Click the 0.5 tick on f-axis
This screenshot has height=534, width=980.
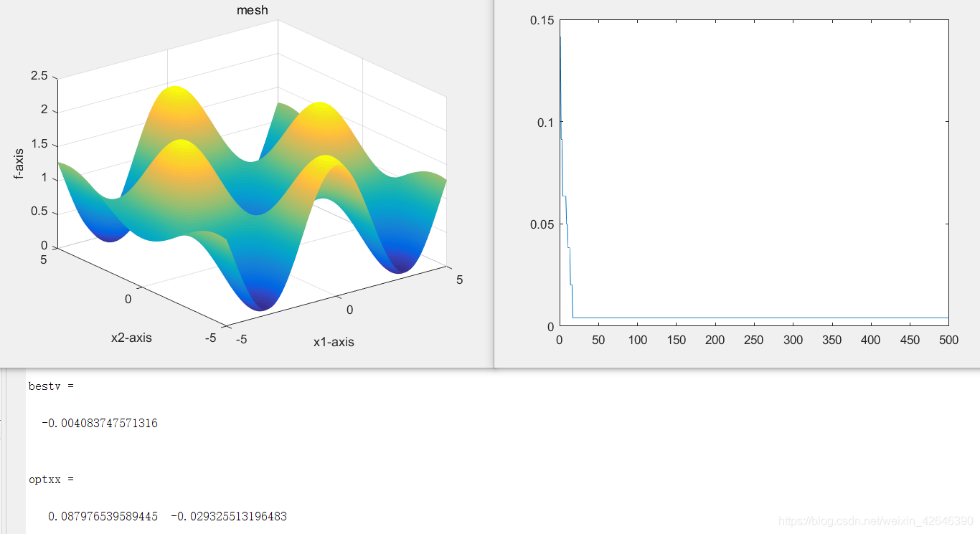[x=39, y=211]
